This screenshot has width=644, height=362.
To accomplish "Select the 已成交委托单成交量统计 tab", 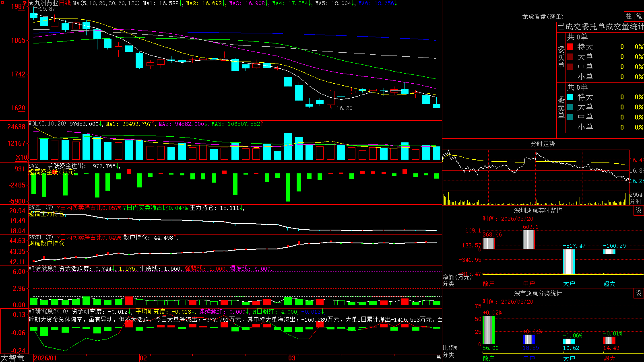I will 601,27.
